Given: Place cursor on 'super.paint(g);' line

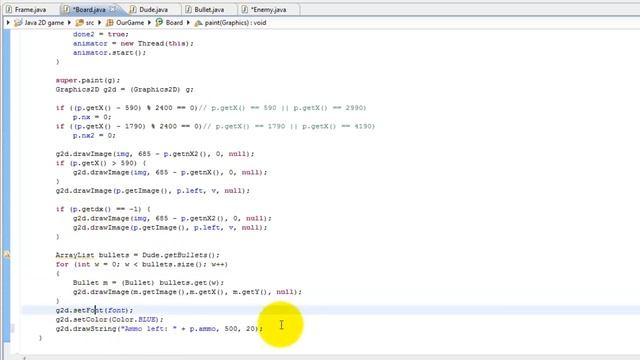Looking at the screenshot, I should click(x=88, y=80).
